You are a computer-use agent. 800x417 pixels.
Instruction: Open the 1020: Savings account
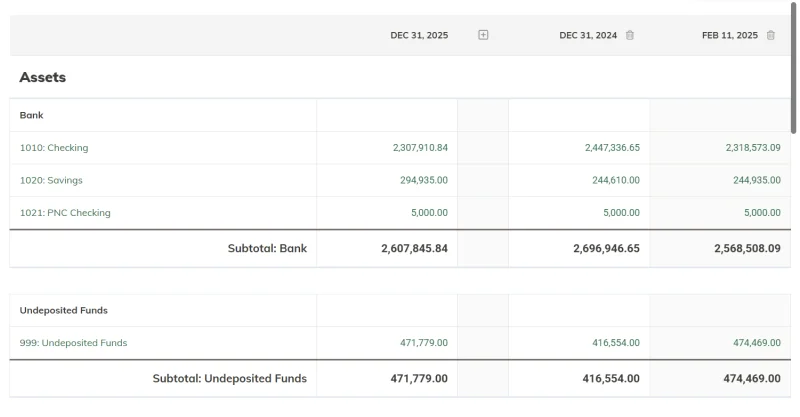[51, 180]
